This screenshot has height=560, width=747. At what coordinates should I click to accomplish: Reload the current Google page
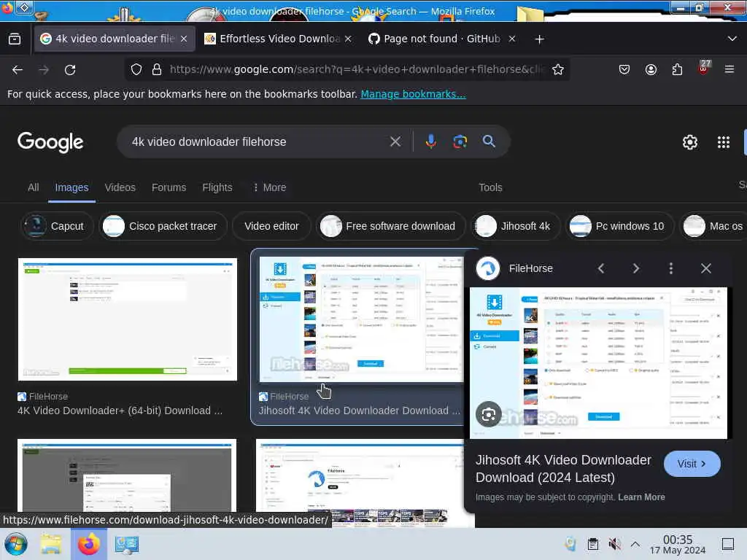click(70, 70)
